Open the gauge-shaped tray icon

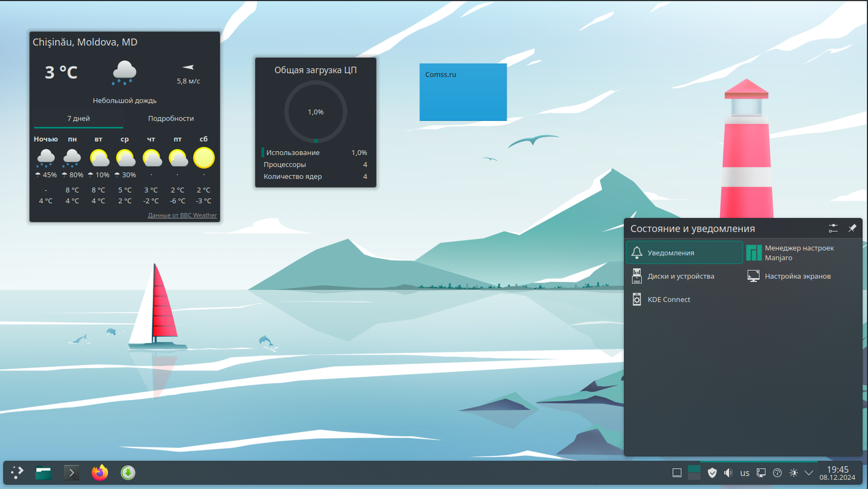click(777, 473)
